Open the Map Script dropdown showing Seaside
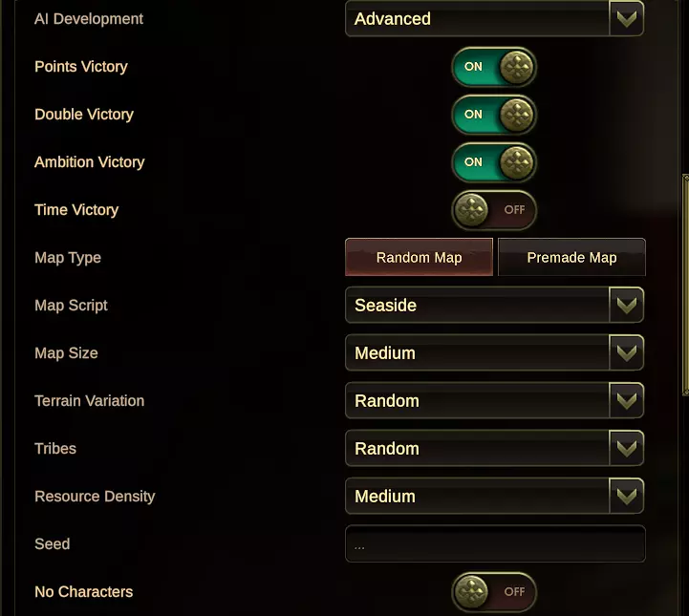This screenshot has width=689, height=616. 478,306
